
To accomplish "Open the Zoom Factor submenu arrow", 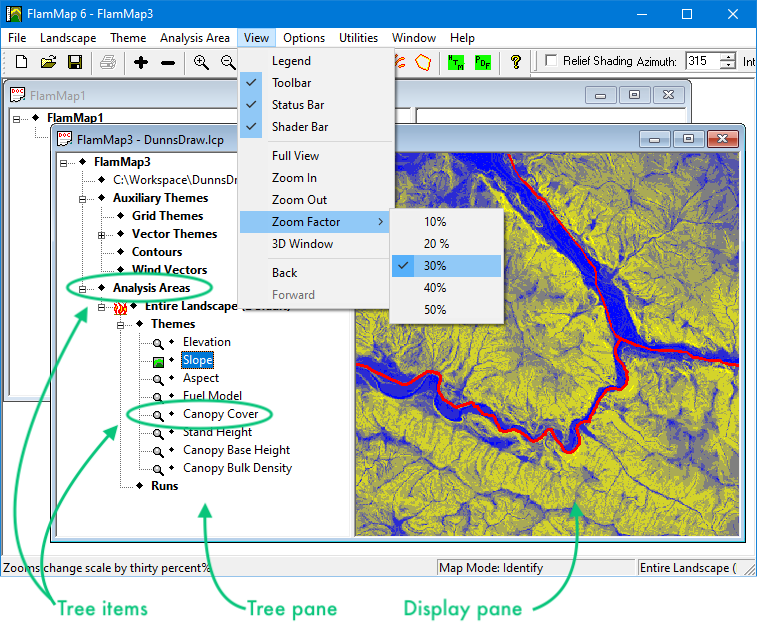I will (x=380, y=222).
